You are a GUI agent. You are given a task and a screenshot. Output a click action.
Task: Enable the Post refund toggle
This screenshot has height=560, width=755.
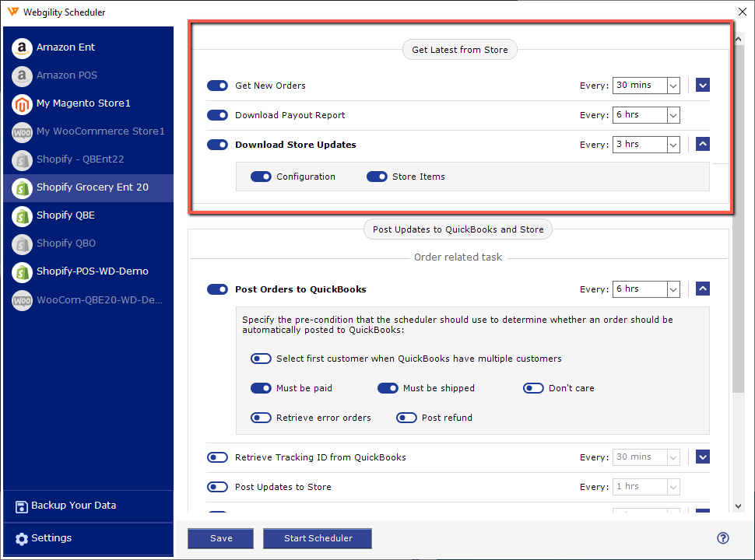(x=406, y=418)
